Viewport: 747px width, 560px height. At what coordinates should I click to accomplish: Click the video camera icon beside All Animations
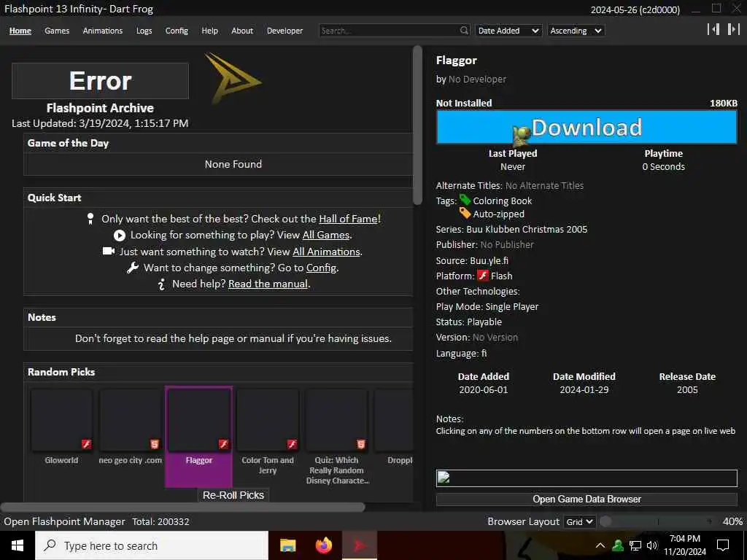coord(109,251)
